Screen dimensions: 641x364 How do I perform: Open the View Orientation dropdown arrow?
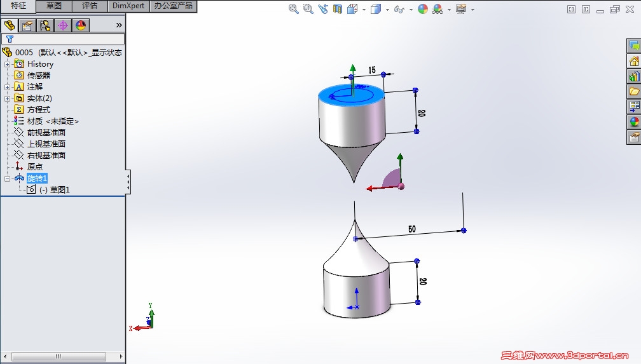[x=364, y=10]
